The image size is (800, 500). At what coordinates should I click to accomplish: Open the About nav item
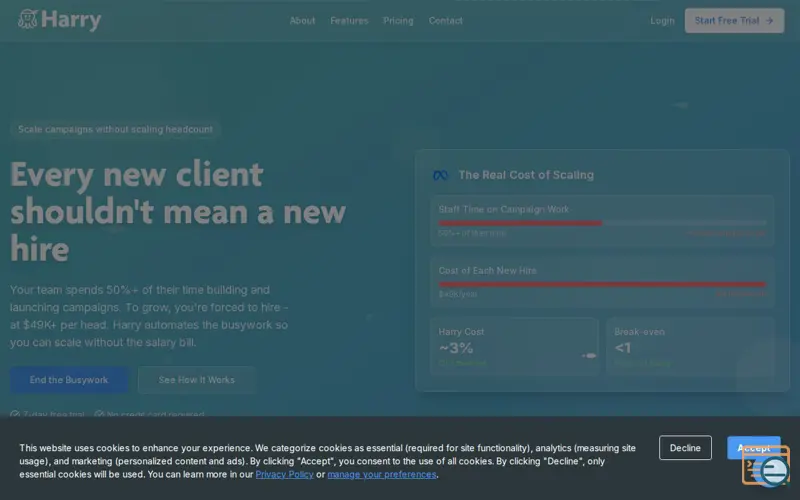pyautogui.click(x=302, y=21)
